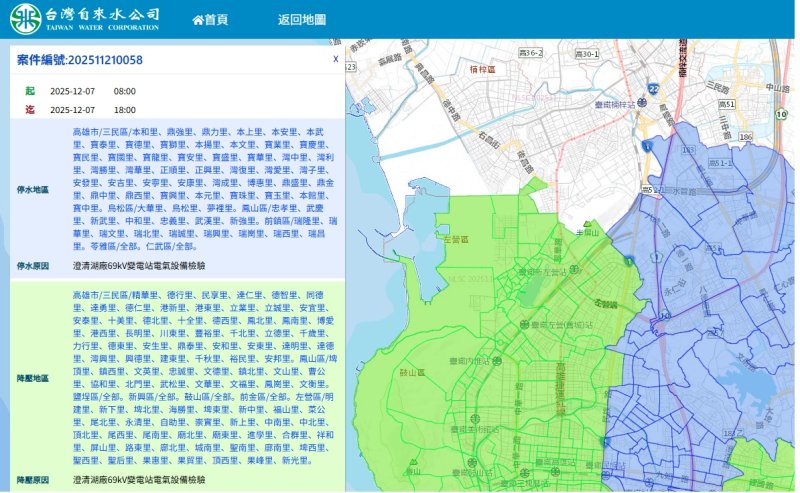Click the water outage area list
This screenshot has width=800, height=493.
pyautogui.click(x=205, y=189)
